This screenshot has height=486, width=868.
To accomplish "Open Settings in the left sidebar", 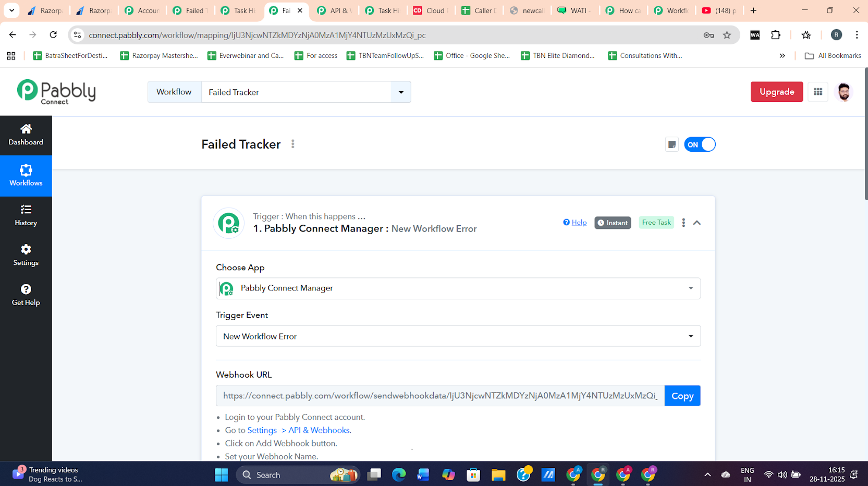I will click(26, 255).
